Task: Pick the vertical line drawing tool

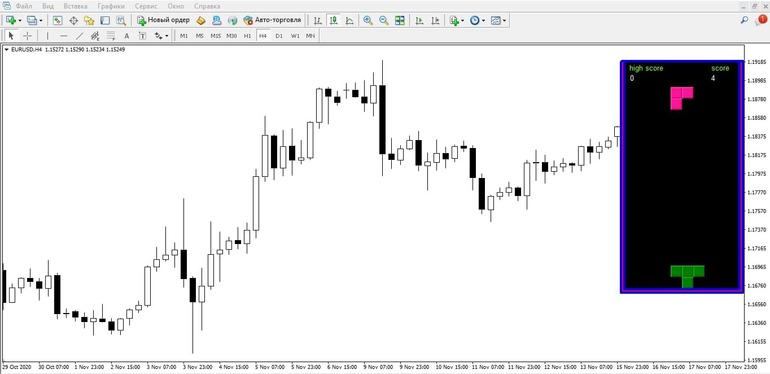Action: (x=48, y=36)
